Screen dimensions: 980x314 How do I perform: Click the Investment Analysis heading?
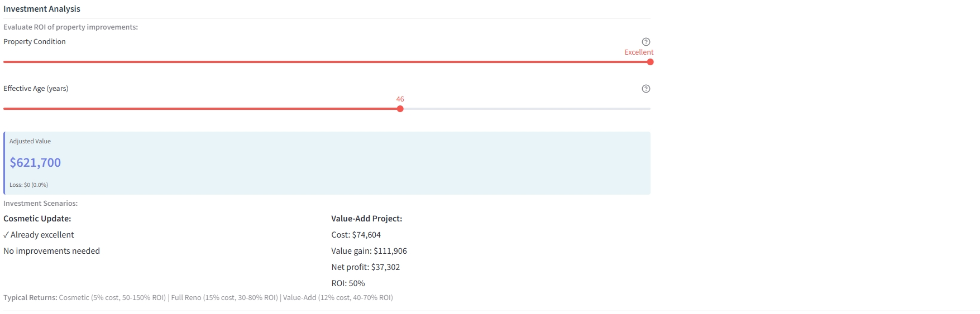42,9
